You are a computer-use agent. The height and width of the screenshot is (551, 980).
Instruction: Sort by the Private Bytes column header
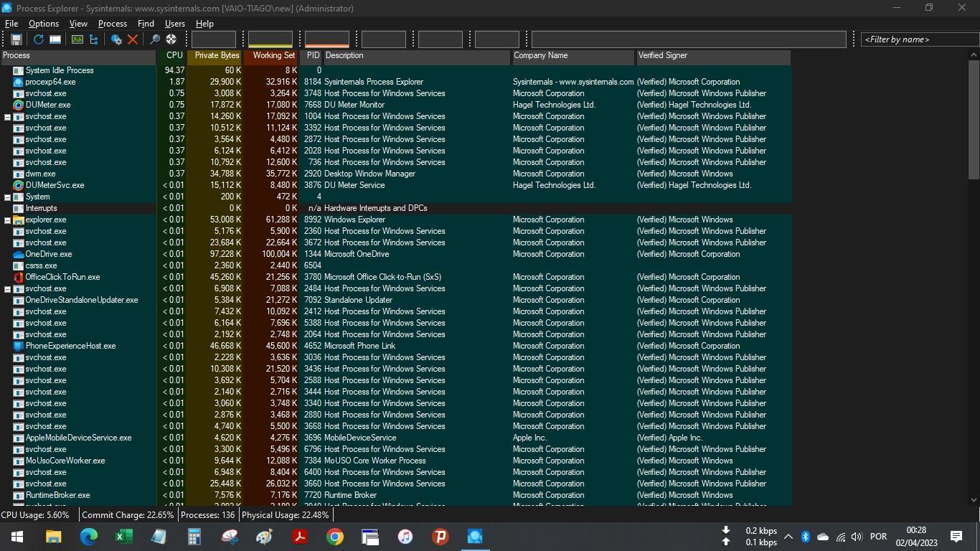pos(215,56)
